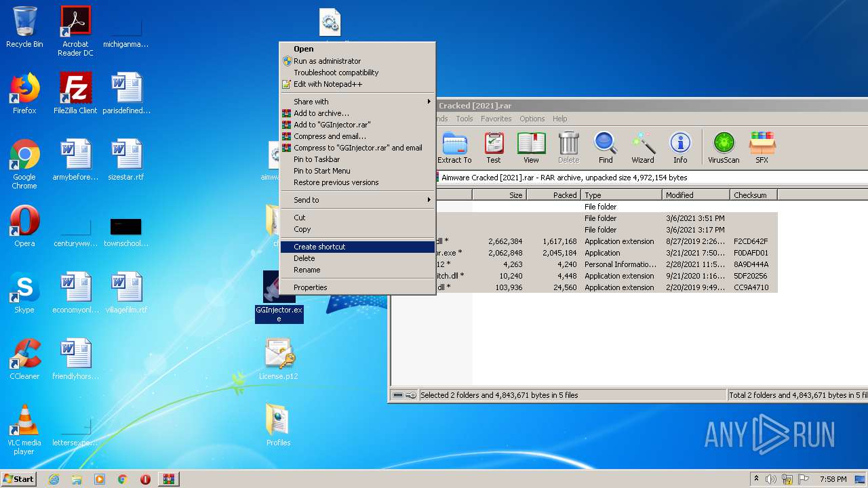Image resolution: width=868 pixels, height=488 pixels.
Task: Open the Tools menu in WinRAR
Action: (x=465, y=119)
